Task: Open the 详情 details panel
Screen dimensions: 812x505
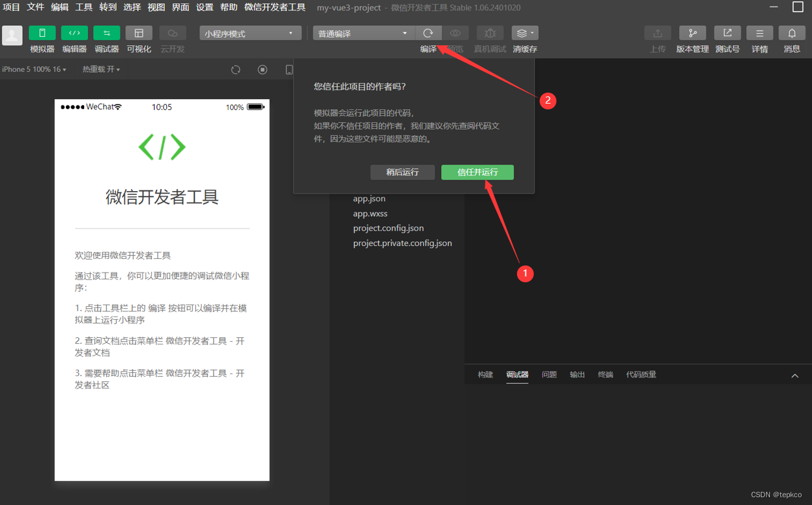Action: pyautogui.click(x=760, y=33)
